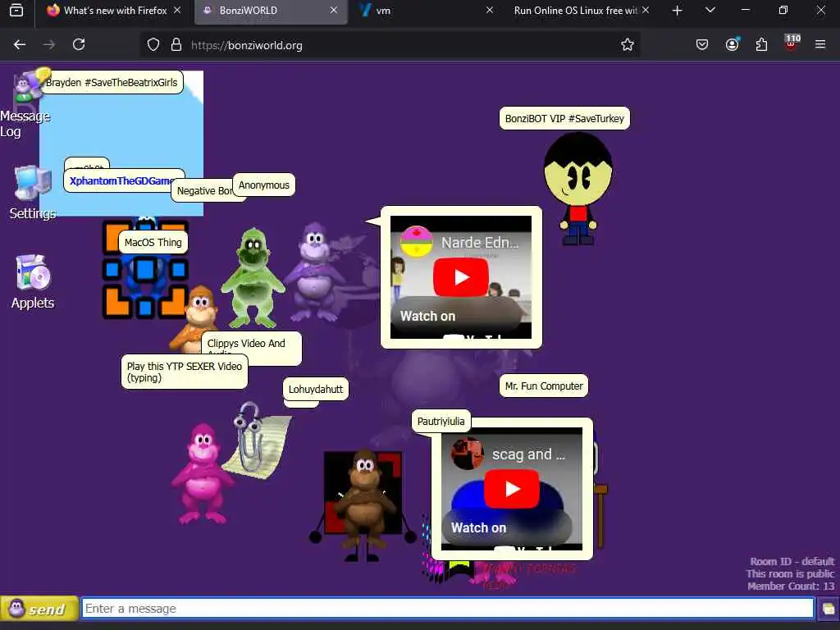Open the Applets desktop icon
This screenshot has width=840, height=630.
33,282
